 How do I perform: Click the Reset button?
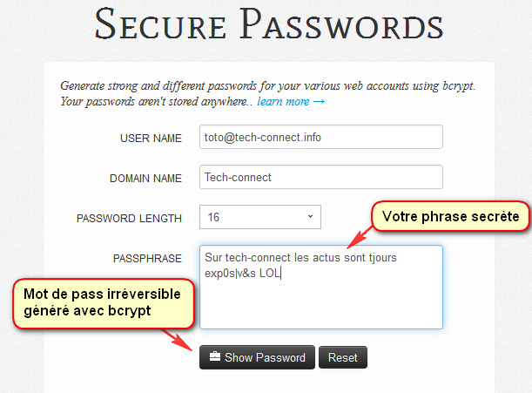(343, 357)
